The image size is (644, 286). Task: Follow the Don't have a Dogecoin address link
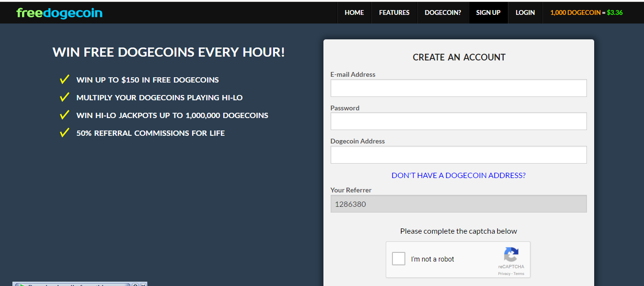tap(459, 175)
